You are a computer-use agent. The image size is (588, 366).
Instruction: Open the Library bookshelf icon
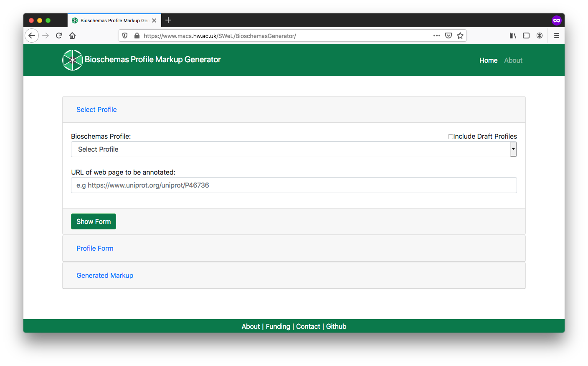pyautogui.click(x=513, y=36)
